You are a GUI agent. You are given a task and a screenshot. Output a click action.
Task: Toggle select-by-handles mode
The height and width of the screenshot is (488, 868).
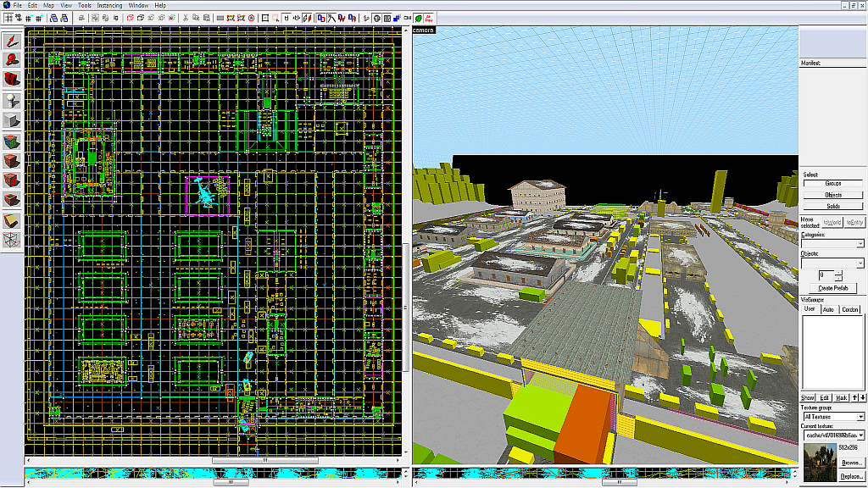point(265,19)
